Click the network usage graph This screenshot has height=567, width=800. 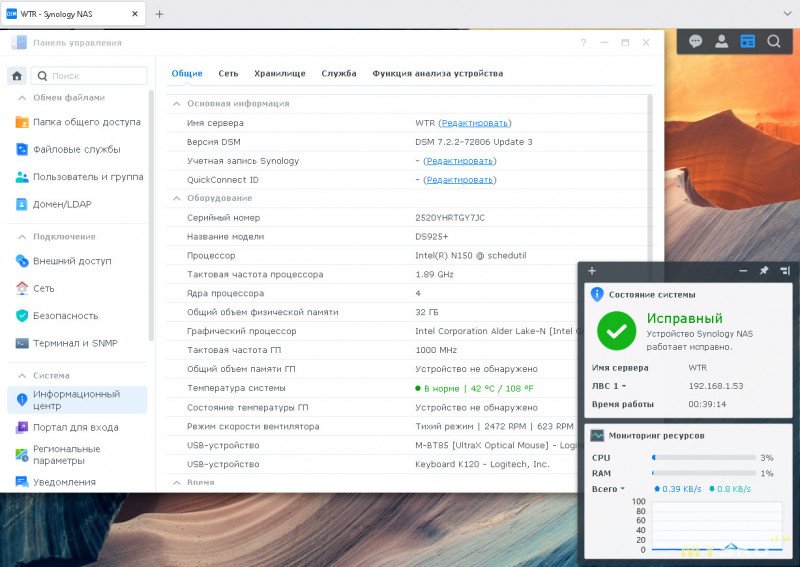717,526
